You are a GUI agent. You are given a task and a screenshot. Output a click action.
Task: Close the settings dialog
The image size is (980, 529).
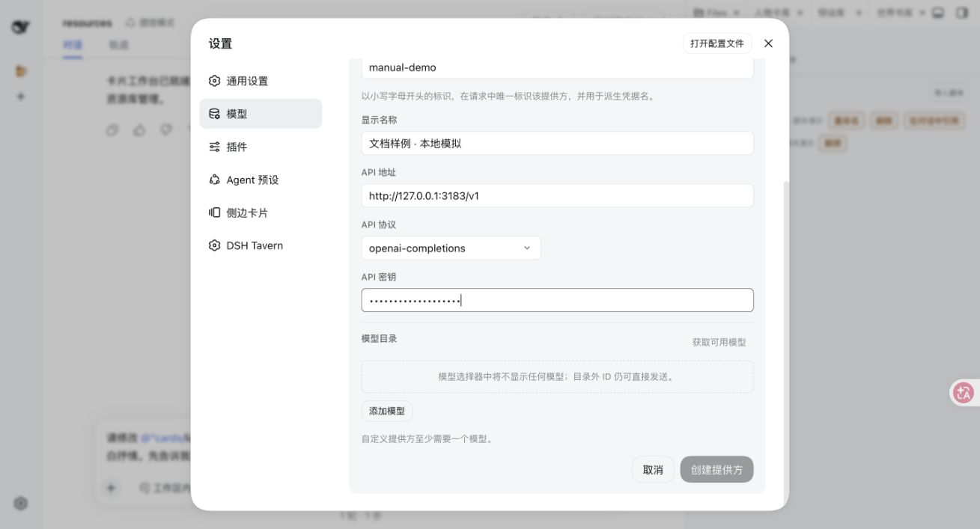(x=768, y=43)
